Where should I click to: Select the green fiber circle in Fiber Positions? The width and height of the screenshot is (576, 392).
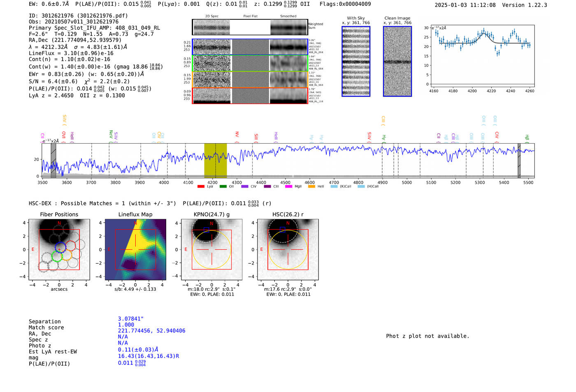(x=57, y=257)
